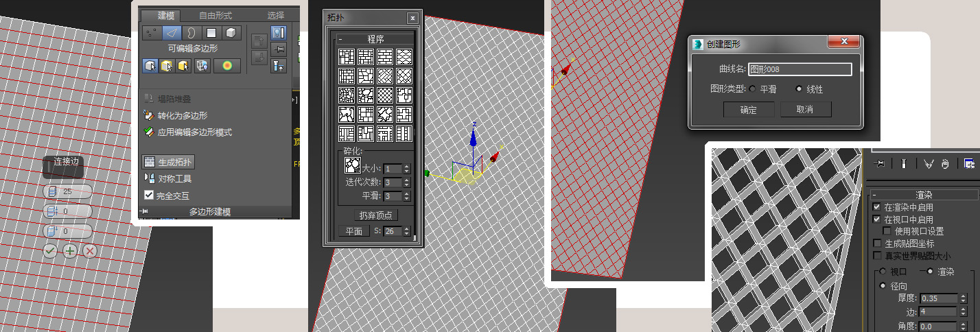Viewport: 980px width, 332px height.
Task: Select Polygon sub-object mode icon
Action: tap(212, 32)
